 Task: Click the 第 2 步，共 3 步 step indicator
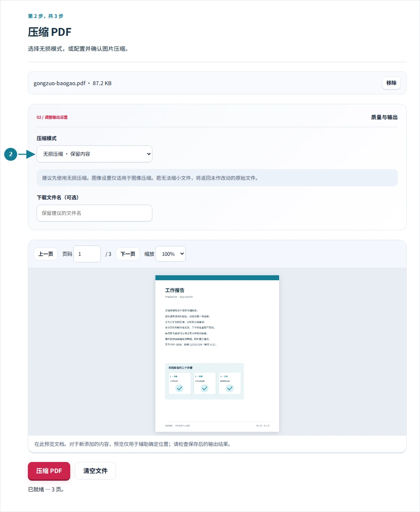45,16
